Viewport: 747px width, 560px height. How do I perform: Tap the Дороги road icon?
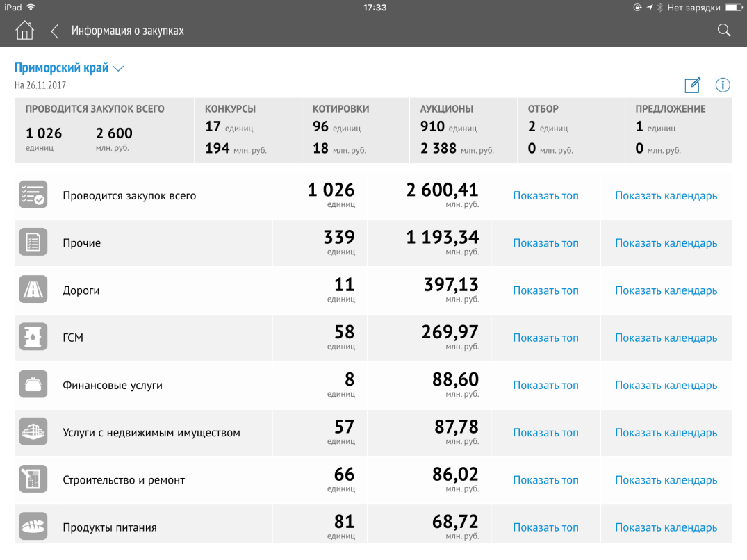pos(33,290)
